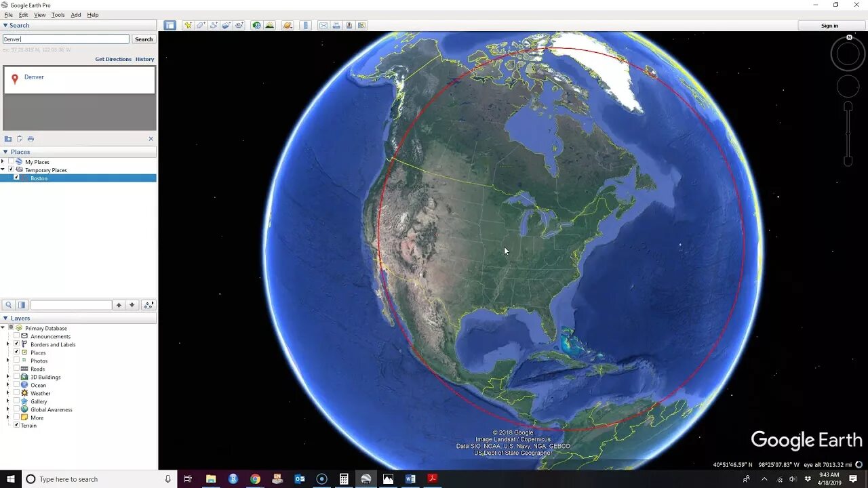Click the Look joystick compass ring
This screenshot has height=488, width=868.
pyautogui.click(x=848, y=54)
